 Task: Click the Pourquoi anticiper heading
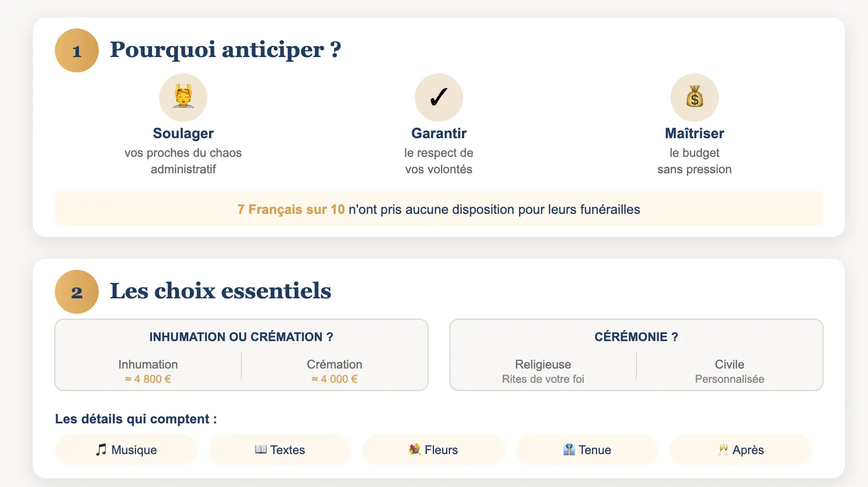tap(226, 49)
